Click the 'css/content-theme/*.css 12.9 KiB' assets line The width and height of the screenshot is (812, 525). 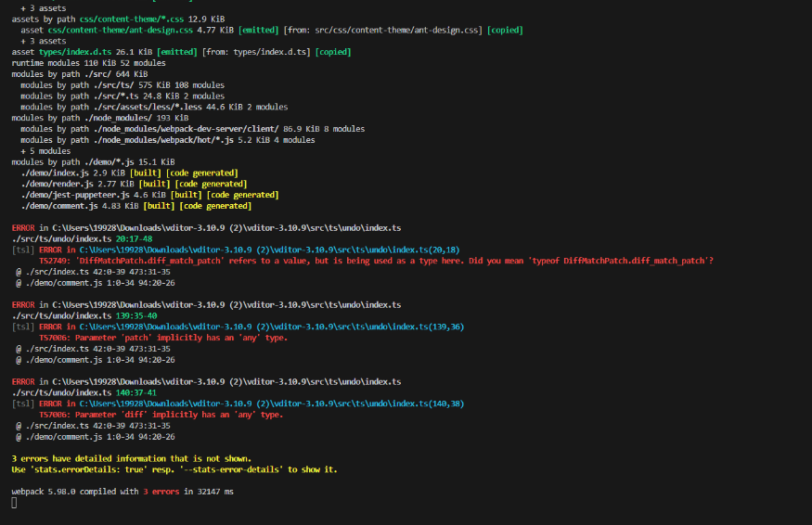pos(118,19)
